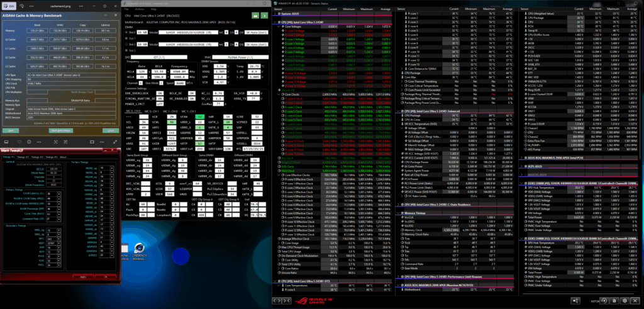Open the Actions menu in the memory info tool
The image size is (644, 309).
click(140, 9)
